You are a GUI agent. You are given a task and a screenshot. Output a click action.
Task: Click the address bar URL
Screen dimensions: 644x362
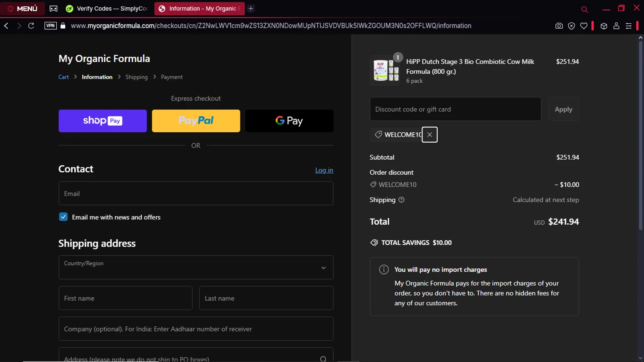[271, 26]
